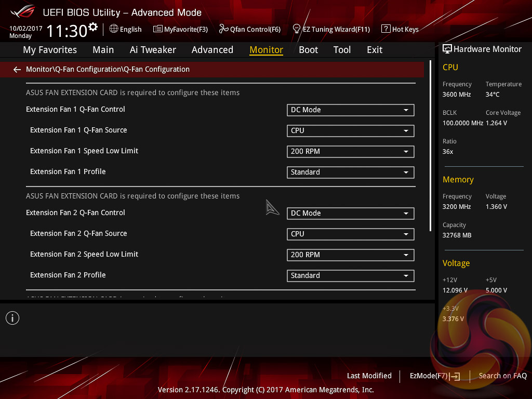Open Extension Fan 2 Speed Low Limit dropdown
This screenshot has width=532, height=399.
pyautogui.click(x=351, y=255)
